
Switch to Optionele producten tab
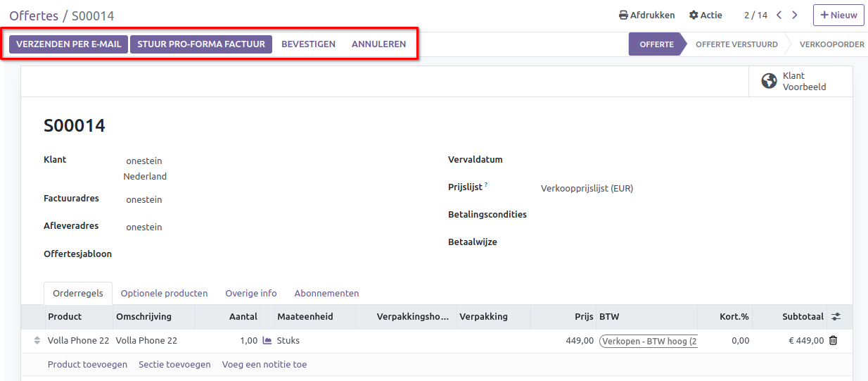(x=164, y=294)
